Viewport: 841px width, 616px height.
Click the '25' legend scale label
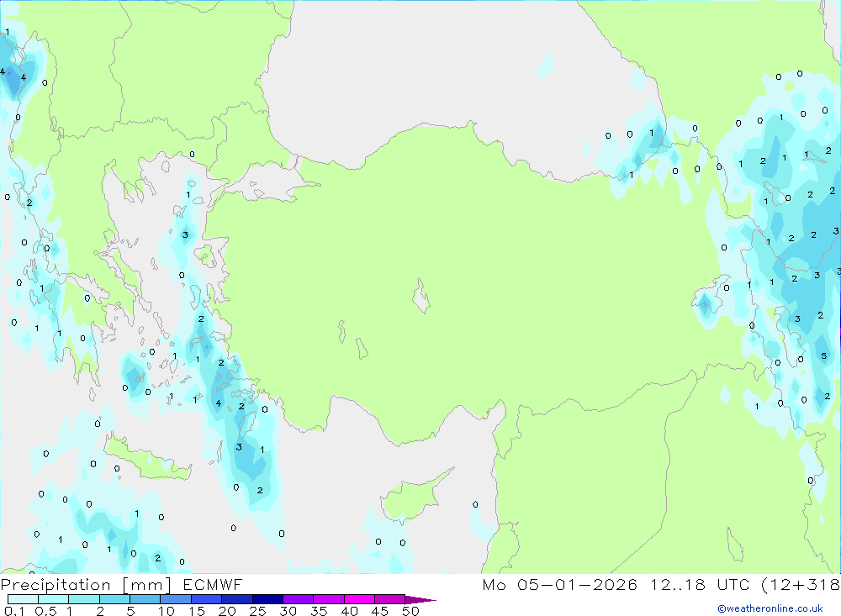point(257,611)
